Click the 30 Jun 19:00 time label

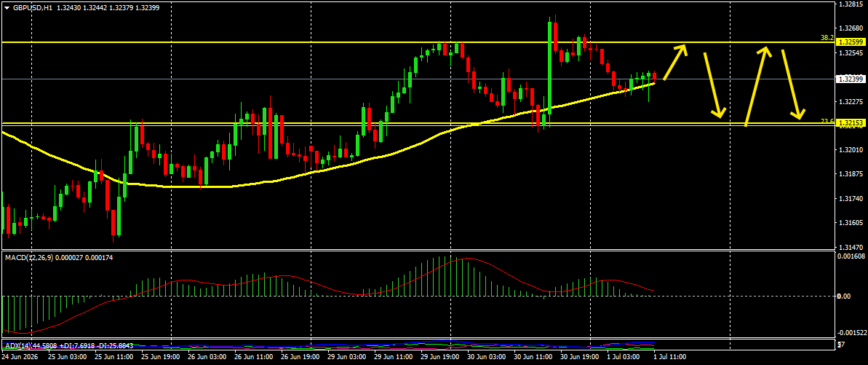click(579, 356)
